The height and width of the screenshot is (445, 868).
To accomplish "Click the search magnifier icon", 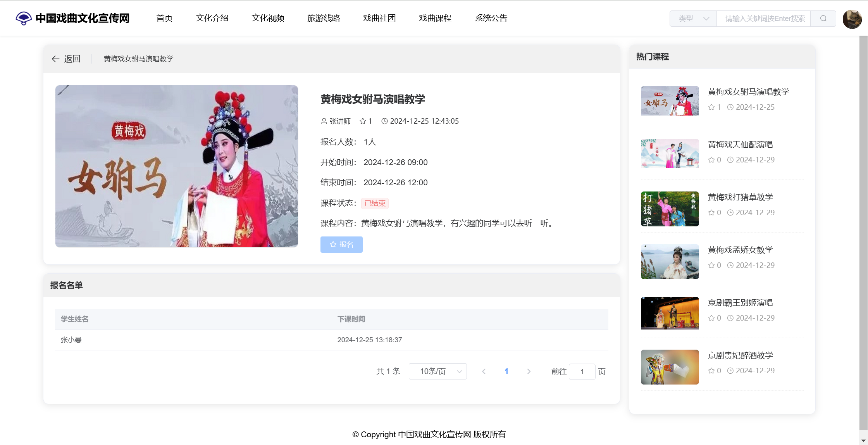I will [x=823, y=18].
